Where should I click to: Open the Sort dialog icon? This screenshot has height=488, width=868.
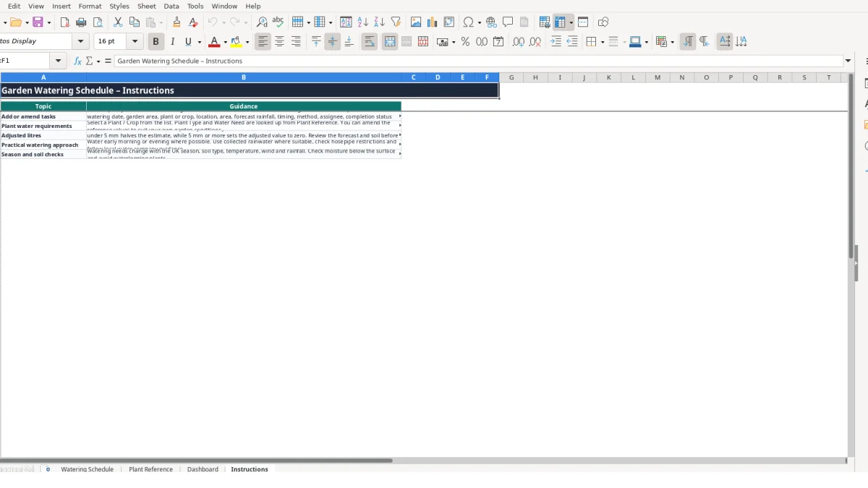pyautogui.click(x=346, y=22)
